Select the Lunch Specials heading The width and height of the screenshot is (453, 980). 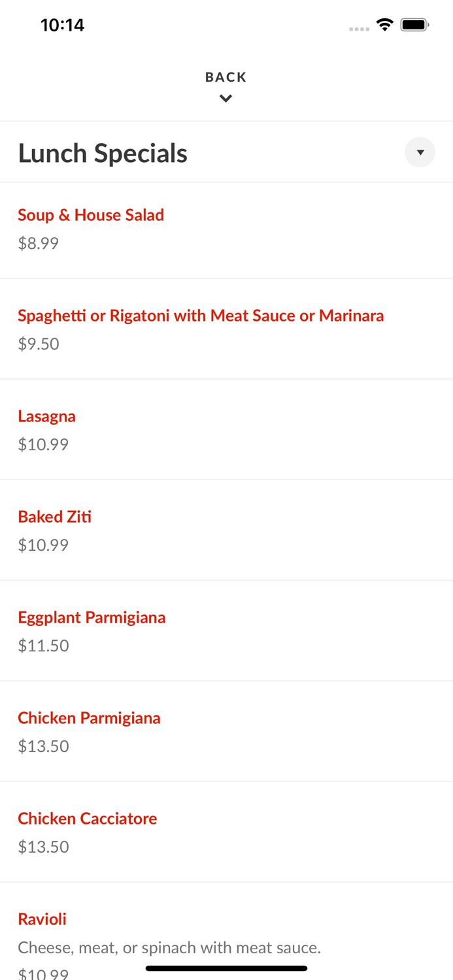(x=103, y=154)
